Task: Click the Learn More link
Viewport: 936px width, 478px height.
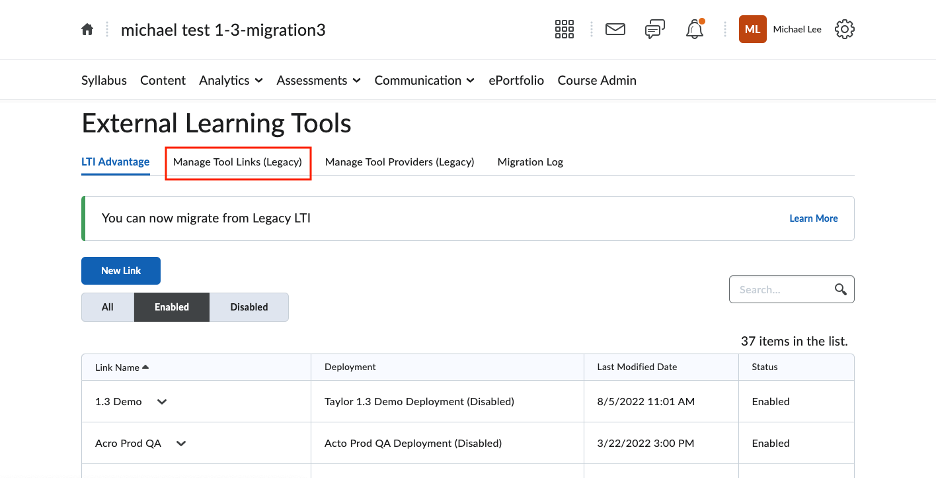Action: click(814, 218)
